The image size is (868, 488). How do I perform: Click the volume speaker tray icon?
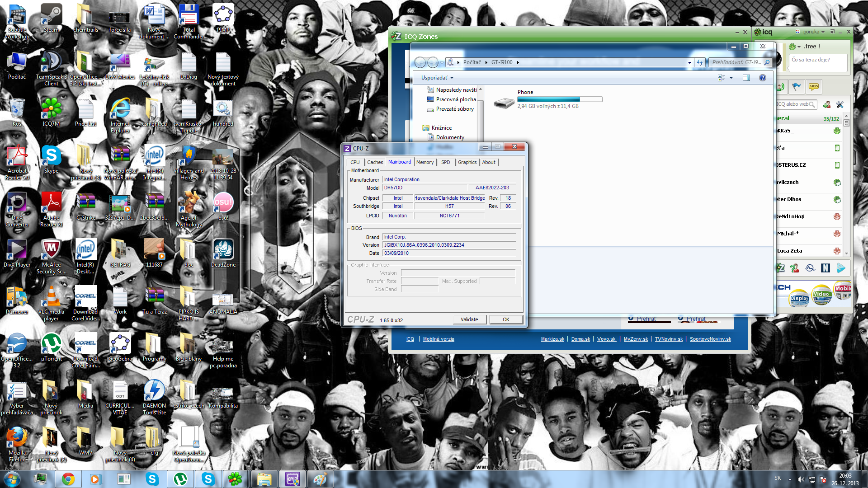801,479
